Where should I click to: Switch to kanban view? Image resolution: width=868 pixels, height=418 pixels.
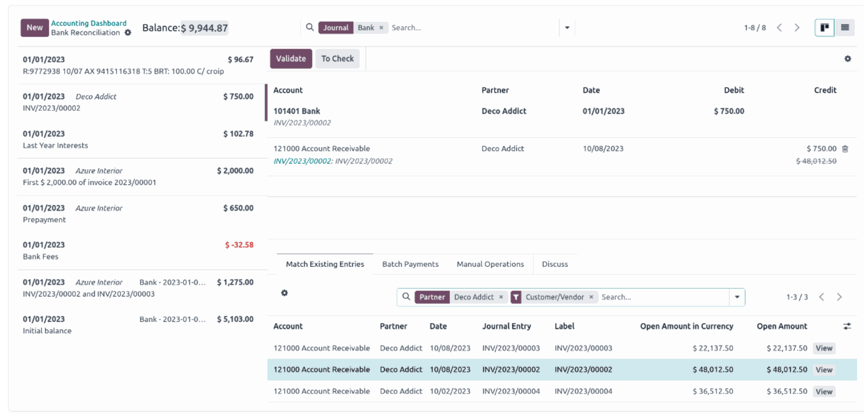tap(824, 28)
